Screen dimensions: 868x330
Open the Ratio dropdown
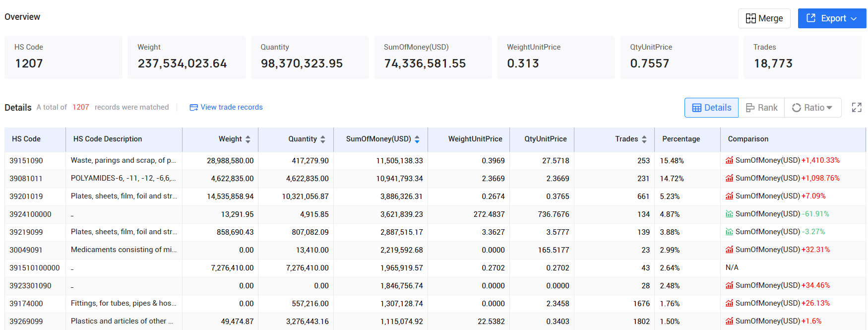(812, 108)
